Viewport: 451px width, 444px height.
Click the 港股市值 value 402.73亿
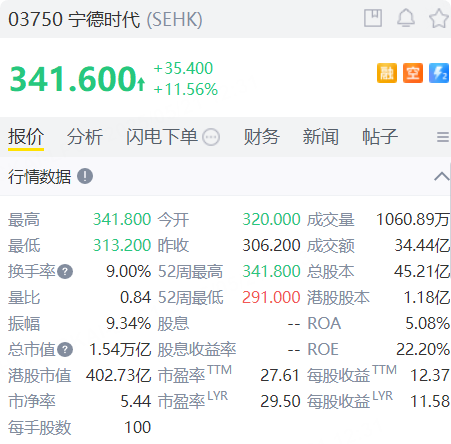coord(118,376)
